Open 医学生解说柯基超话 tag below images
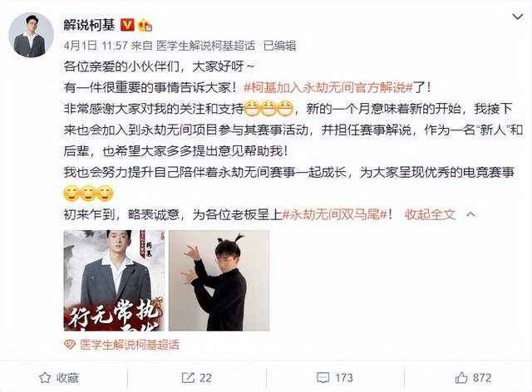Screen dimensions: 532x392 click(130, 345)
